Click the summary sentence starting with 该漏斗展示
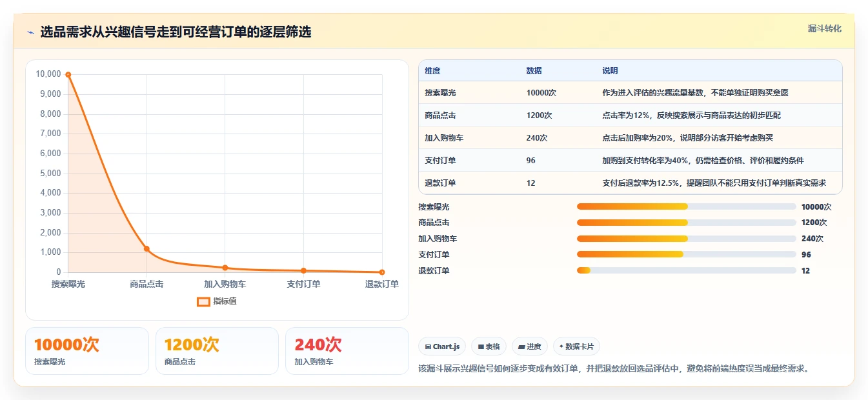 click(614, 369)
